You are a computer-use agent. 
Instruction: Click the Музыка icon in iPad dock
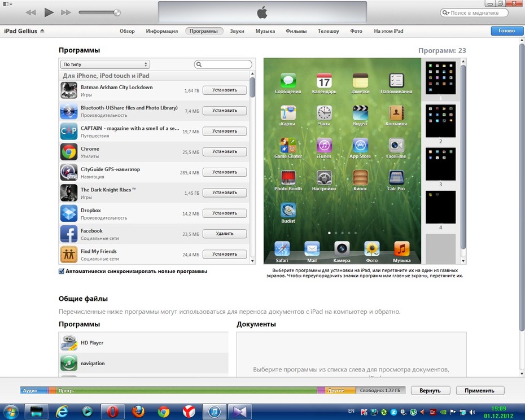[x=401, y=249]
